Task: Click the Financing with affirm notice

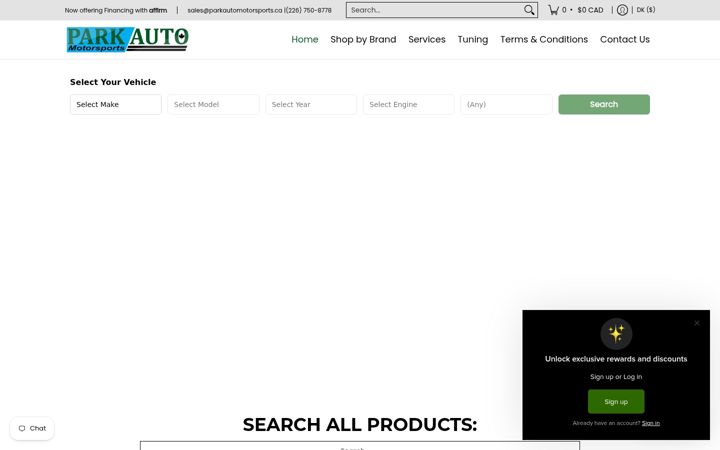Action: point(116,10)
